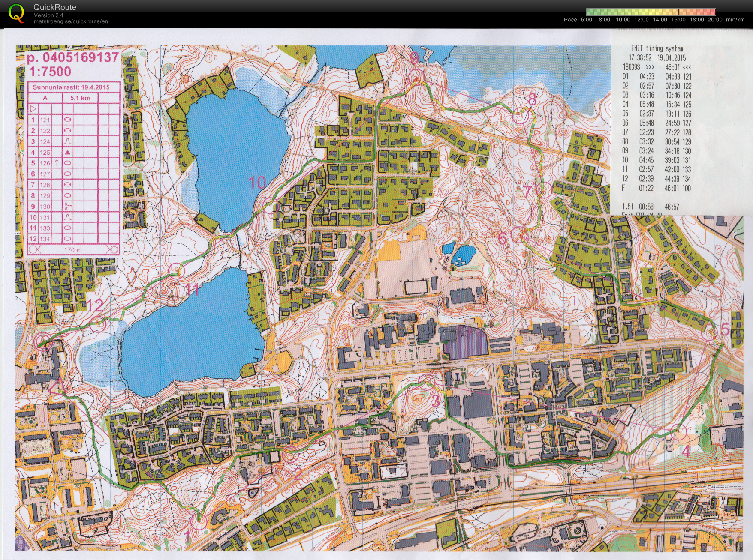753x560 pixels.
Task: Click the EMIT timing system receipt header
Action: click(x=657, y=48)
